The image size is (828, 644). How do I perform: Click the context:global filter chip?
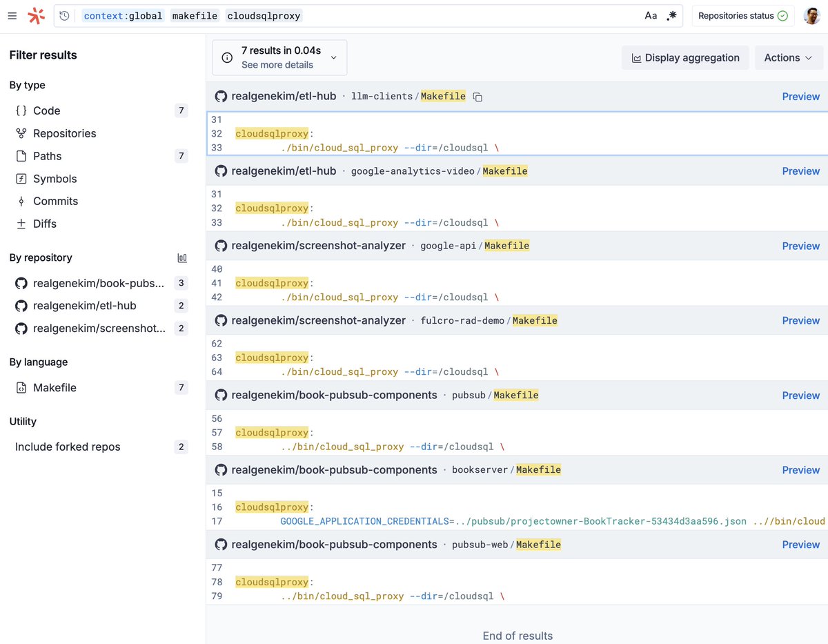(x=122, y=16)
